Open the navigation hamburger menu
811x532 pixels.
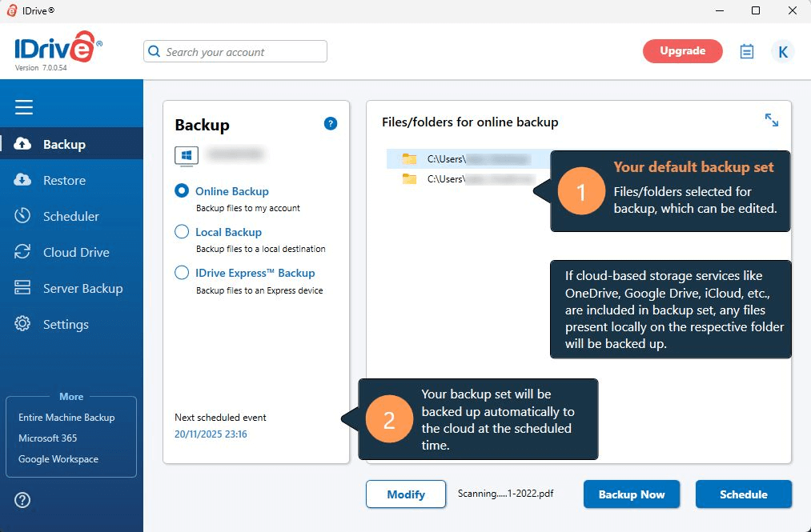[x=23, y=106]
